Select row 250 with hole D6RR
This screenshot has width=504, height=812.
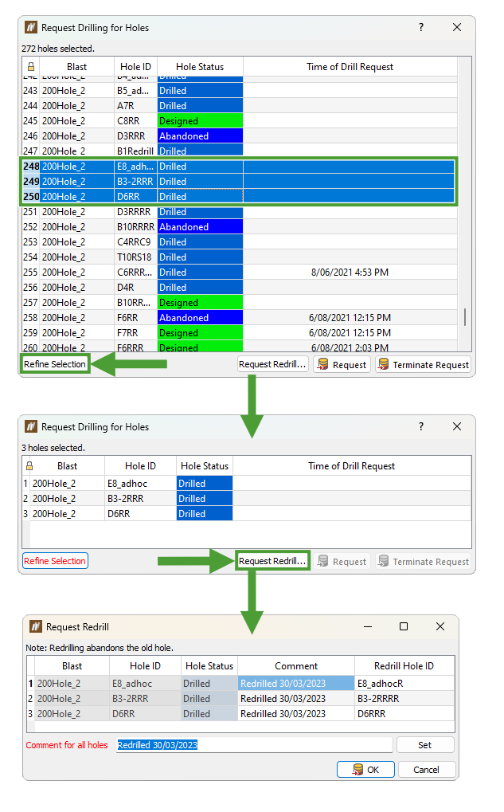click(239, 196)
